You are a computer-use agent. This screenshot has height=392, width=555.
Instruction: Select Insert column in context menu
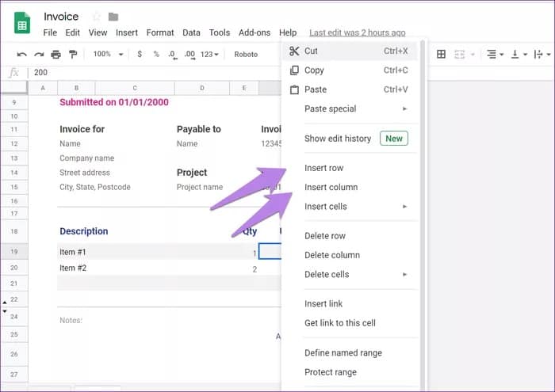click(x=331, y=187)
